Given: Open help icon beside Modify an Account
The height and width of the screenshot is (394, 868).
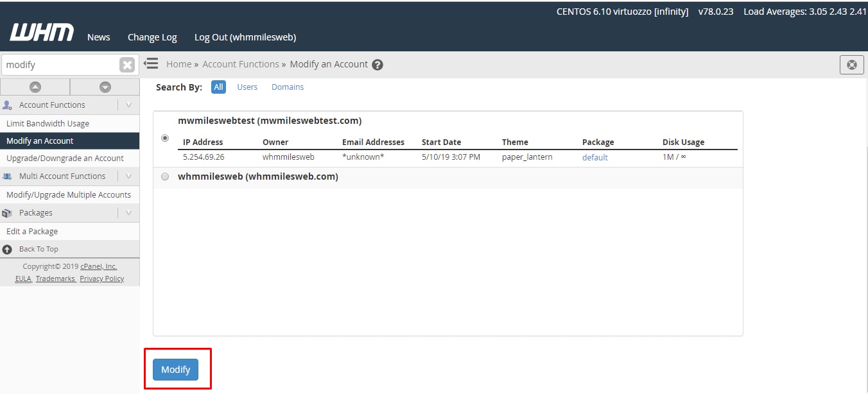Looking at the screenshot, I should (x=378, y=65).
